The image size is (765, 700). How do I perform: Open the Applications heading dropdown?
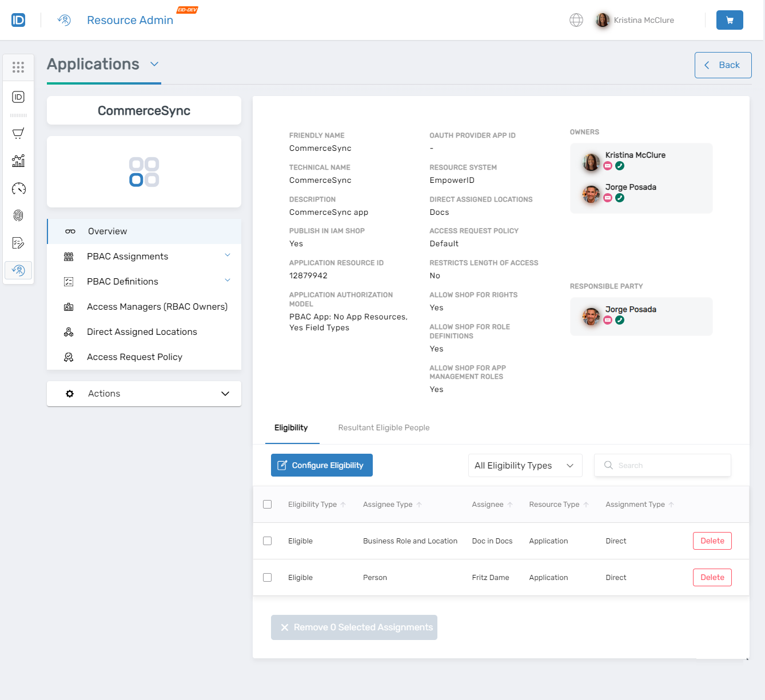coord(153,65)
